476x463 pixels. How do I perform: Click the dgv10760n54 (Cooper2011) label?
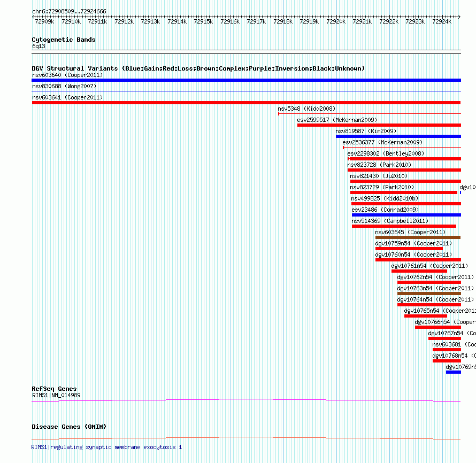pos(413,254)
